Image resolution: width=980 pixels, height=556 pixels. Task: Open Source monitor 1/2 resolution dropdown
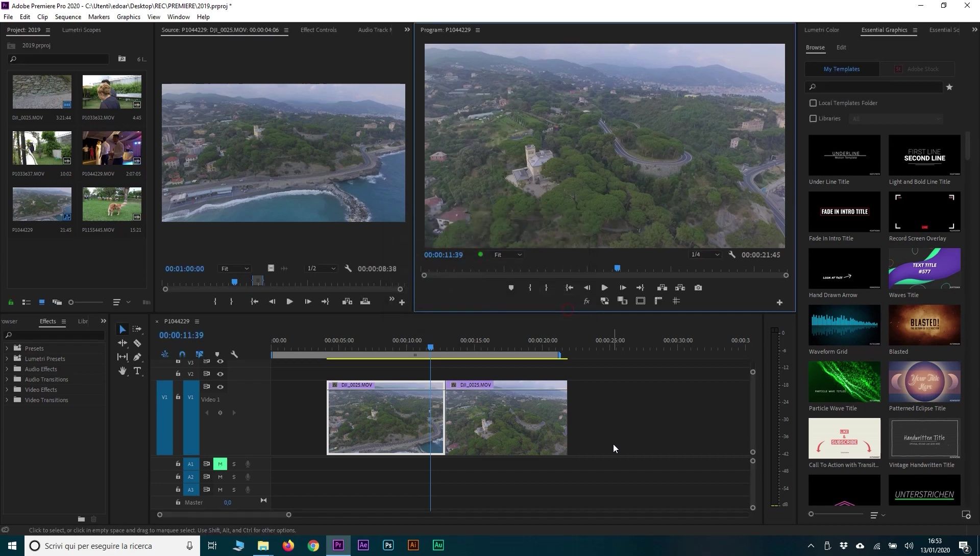pyautogui.click(x=321, y=269)
